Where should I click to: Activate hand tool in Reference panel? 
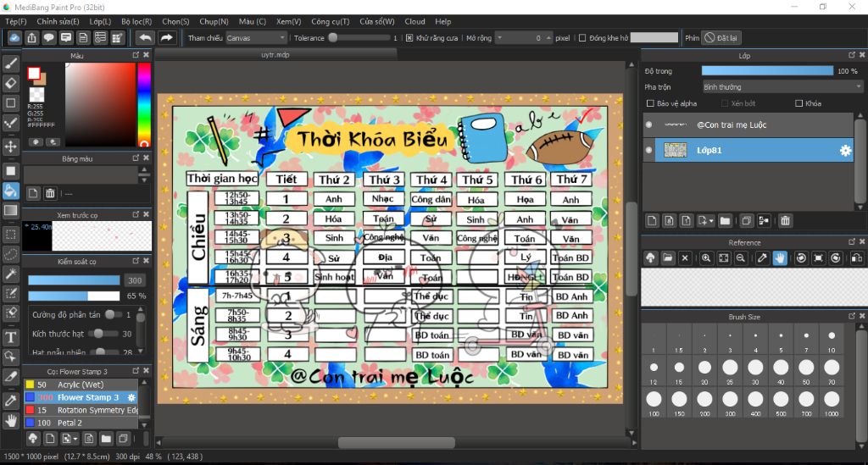tap(780, 258)
